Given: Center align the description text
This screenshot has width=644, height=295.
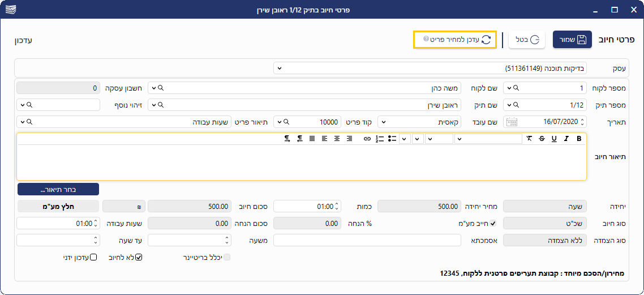Looking at the screenshot, I should pyautogui.click(x=337, y=139).
